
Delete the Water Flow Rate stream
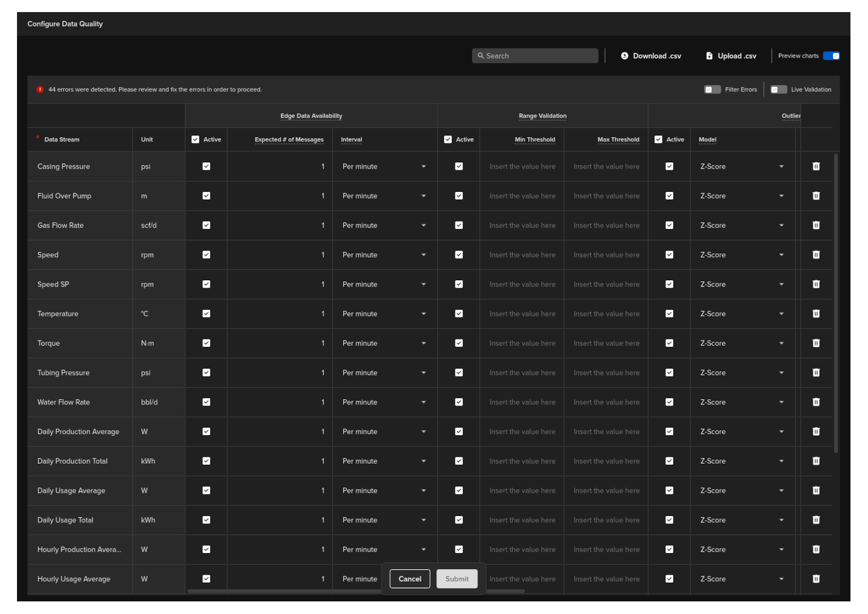pyautogui.click(x=816, y=402)
